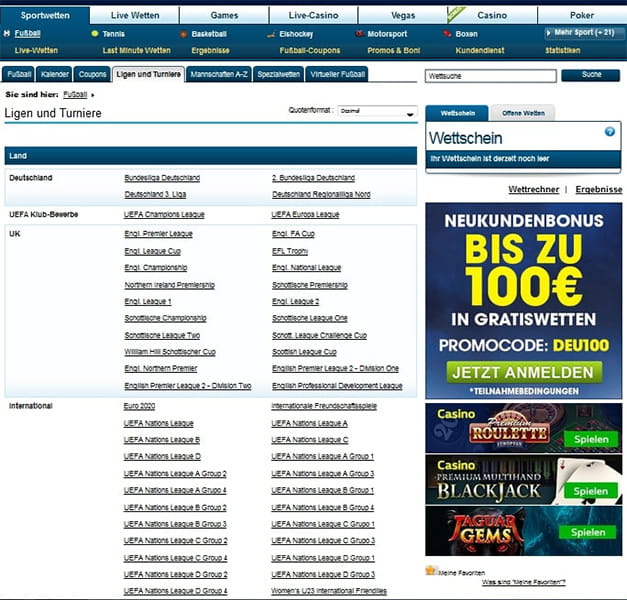Select the Sportwetten main tab

point(45,15)
